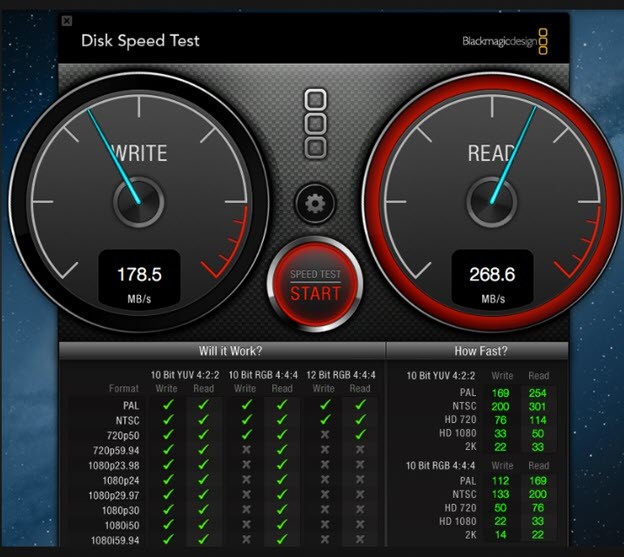Click 720p59.94 10 Bit RGB write X mark
The width and height of the screenshot is (624, 557).
tap(247, 451)
